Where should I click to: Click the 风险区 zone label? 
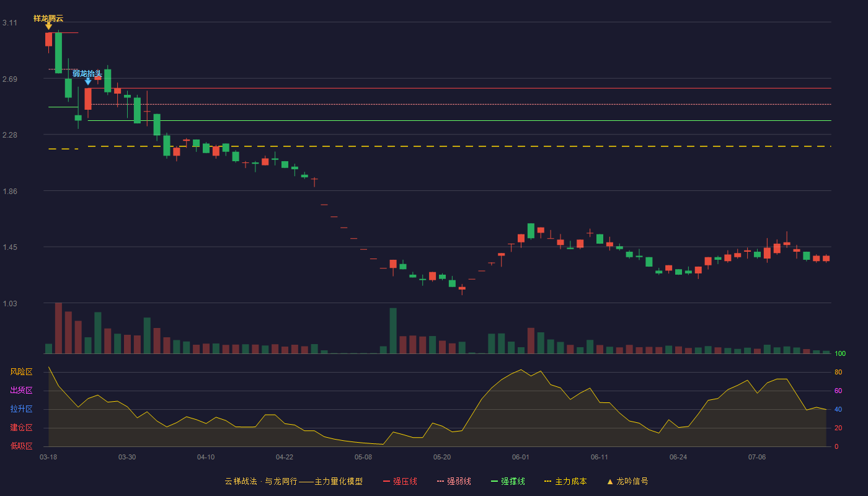pyautogui.click(x=21, y=372)
